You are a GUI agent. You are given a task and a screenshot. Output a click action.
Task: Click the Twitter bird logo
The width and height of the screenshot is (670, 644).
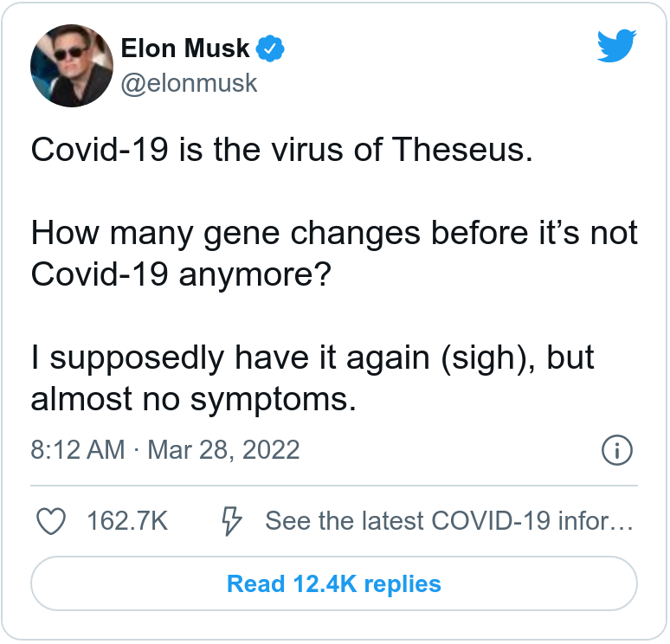pyautogui.click(x=616, y=45)
